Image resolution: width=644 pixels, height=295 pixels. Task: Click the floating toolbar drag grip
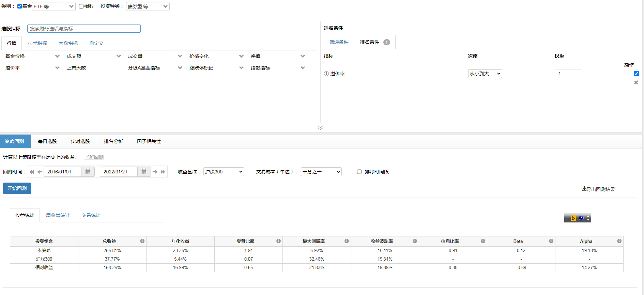click(x=567, y=218)
